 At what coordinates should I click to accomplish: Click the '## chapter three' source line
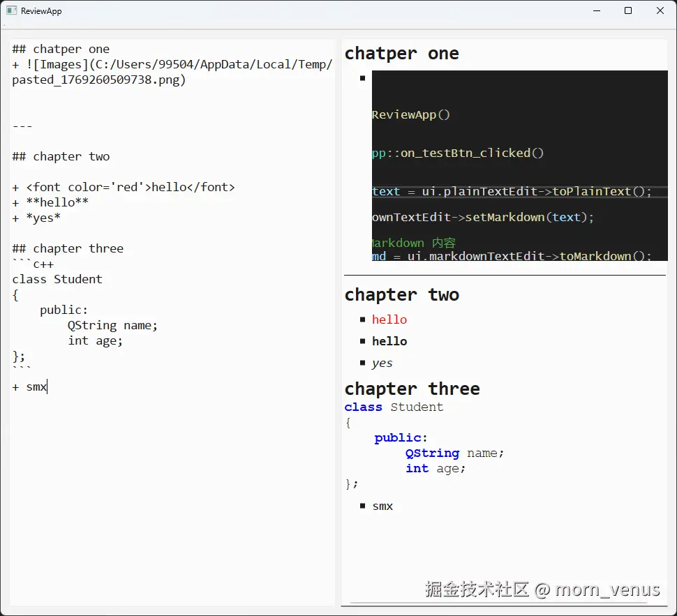[68, 248]
